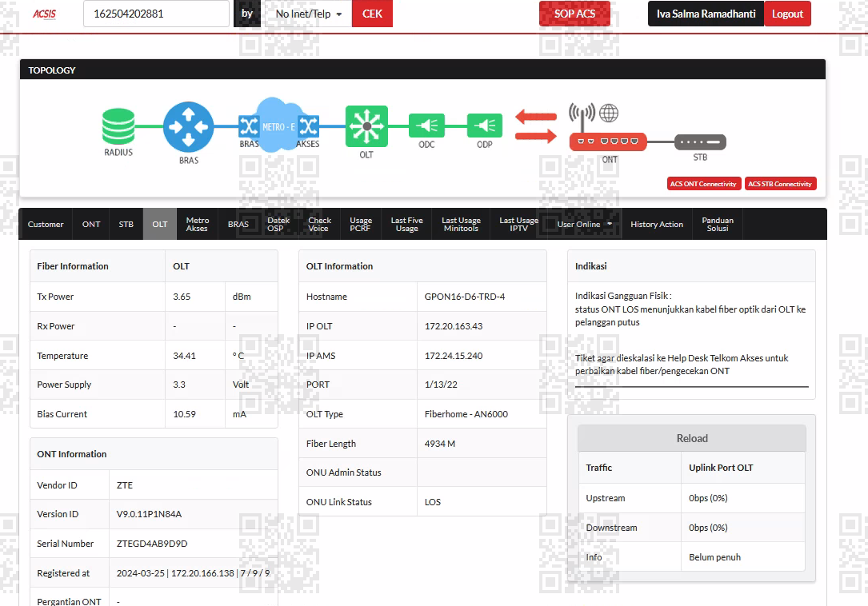Image resolution: width=868 pixels, height=606 pixels.
Task: Open the Check Voice tab
Action: pyautogui.click(x=319, y=224)
